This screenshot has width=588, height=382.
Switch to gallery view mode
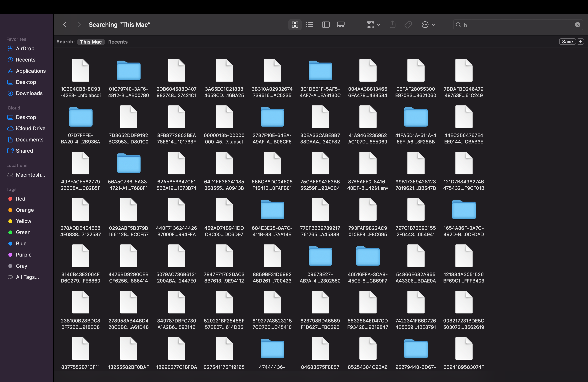point(341,24)
